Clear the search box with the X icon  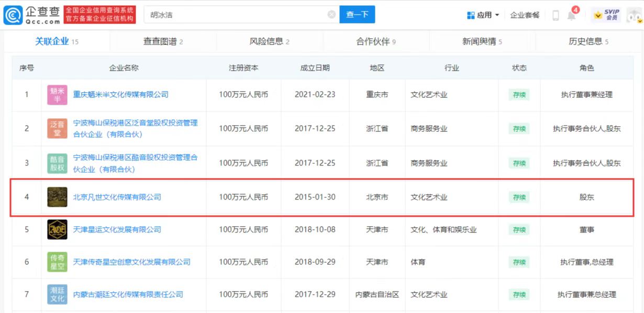coord(331,15)
